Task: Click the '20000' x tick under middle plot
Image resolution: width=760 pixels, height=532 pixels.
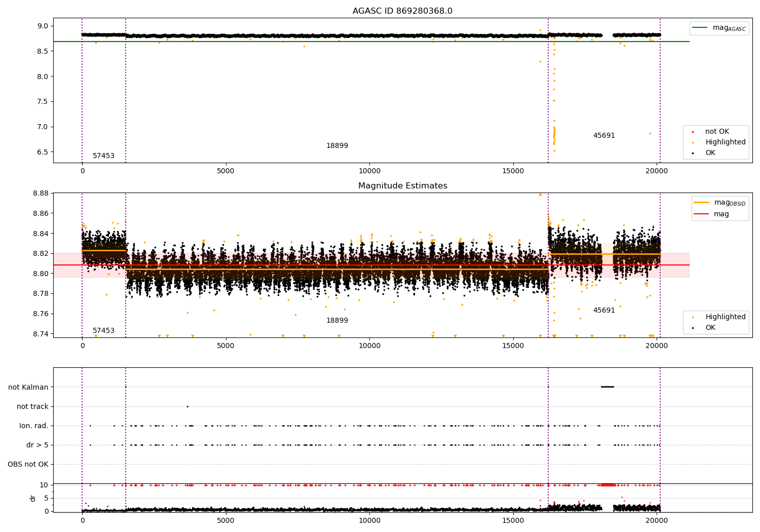Action: 657,346
